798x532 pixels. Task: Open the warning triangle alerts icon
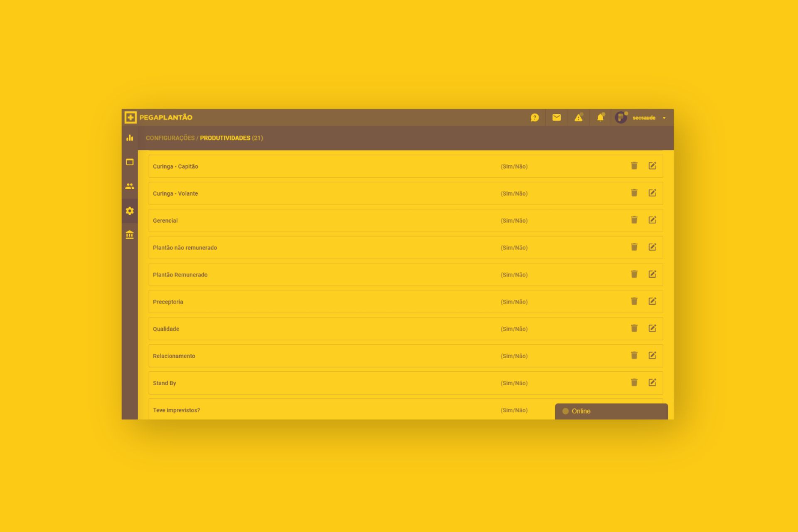(x=578, y=118)
